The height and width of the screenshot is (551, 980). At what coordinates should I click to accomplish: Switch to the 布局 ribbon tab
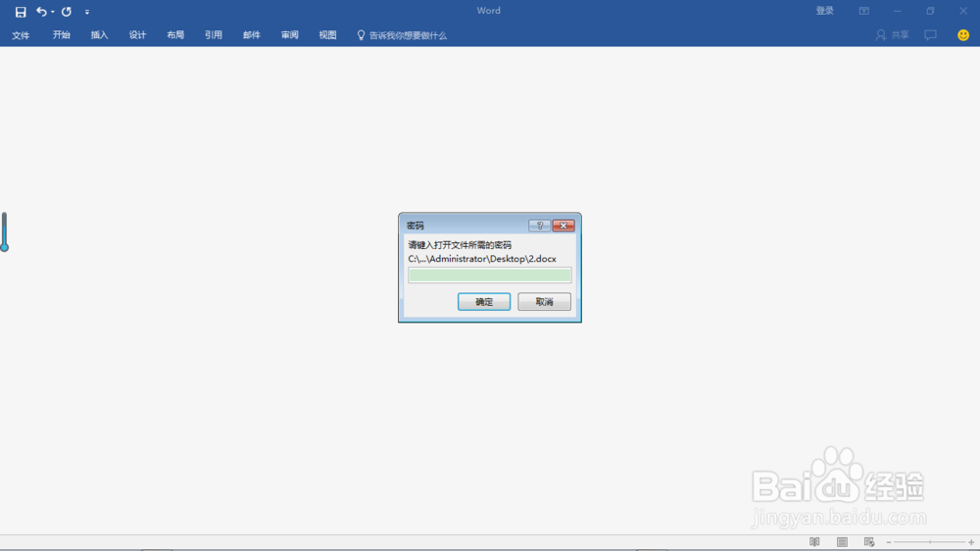click(175, 35)
